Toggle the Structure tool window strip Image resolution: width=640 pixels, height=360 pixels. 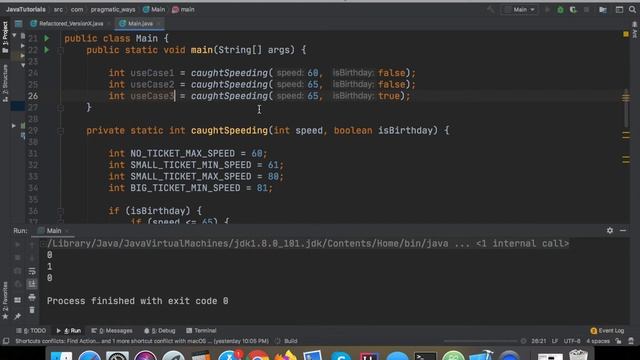(x=5, y=83)
